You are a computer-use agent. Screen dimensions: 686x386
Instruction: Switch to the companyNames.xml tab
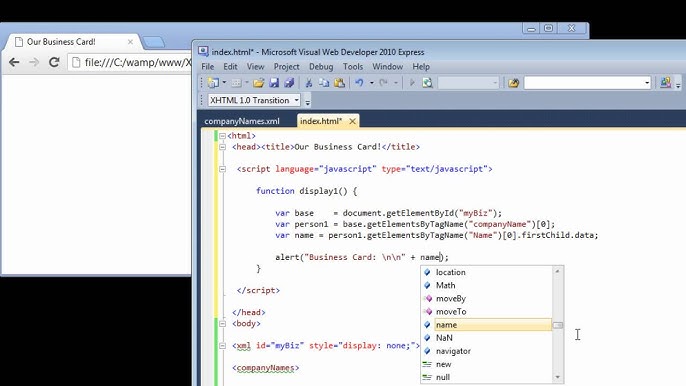(x=242, y=121)
